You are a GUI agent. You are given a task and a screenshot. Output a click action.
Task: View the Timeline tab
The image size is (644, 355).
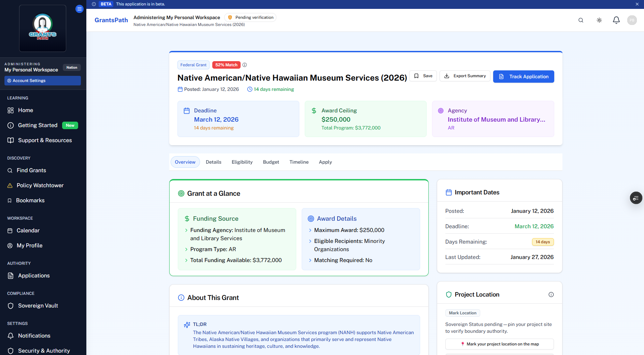pyautogui.click(x=299, y=162)
